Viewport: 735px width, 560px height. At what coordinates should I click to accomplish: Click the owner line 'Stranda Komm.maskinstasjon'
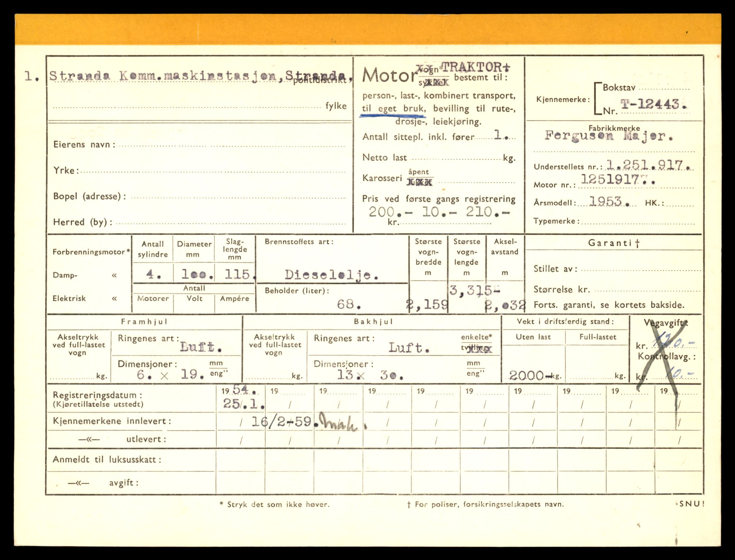[x=165, y=75]
